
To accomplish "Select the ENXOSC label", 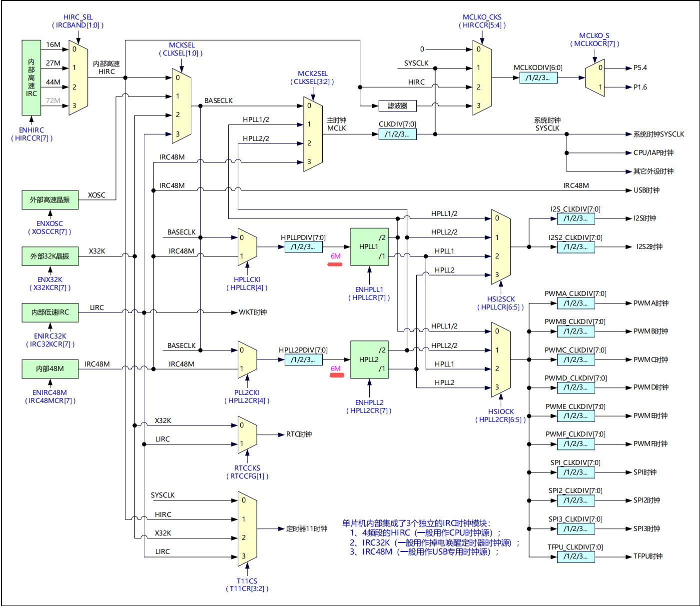I will (x=50, y=223).
